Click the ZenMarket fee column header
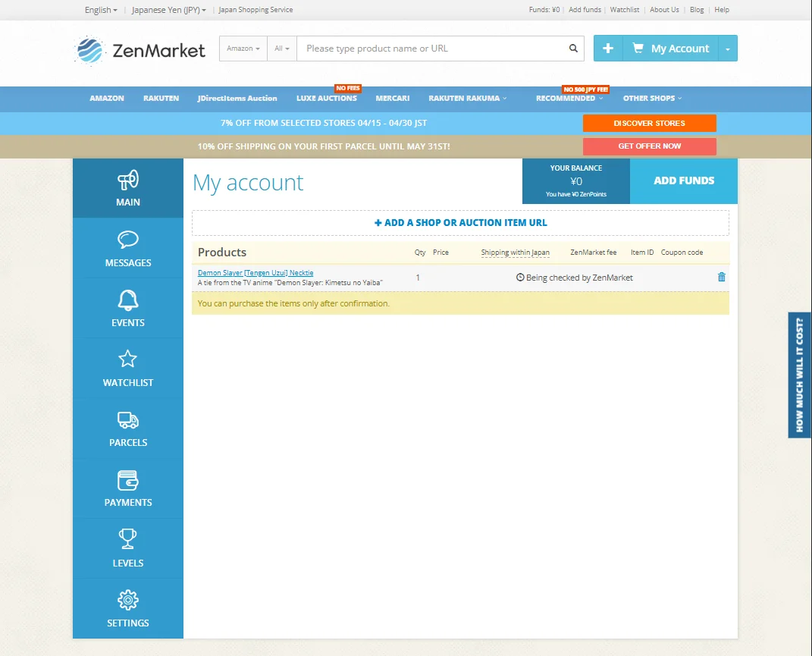The image size is (812, 656). [593, 253]
